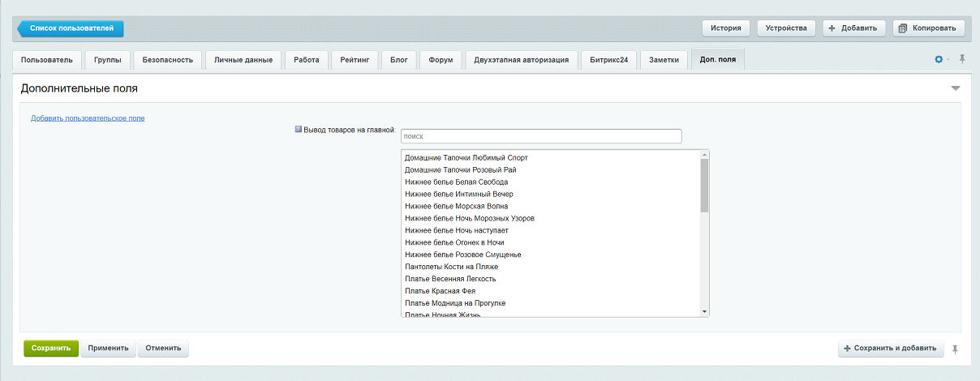Click the product list scrollbar's down arrow
The image size is (980, 381).
(x=704, y=311)
